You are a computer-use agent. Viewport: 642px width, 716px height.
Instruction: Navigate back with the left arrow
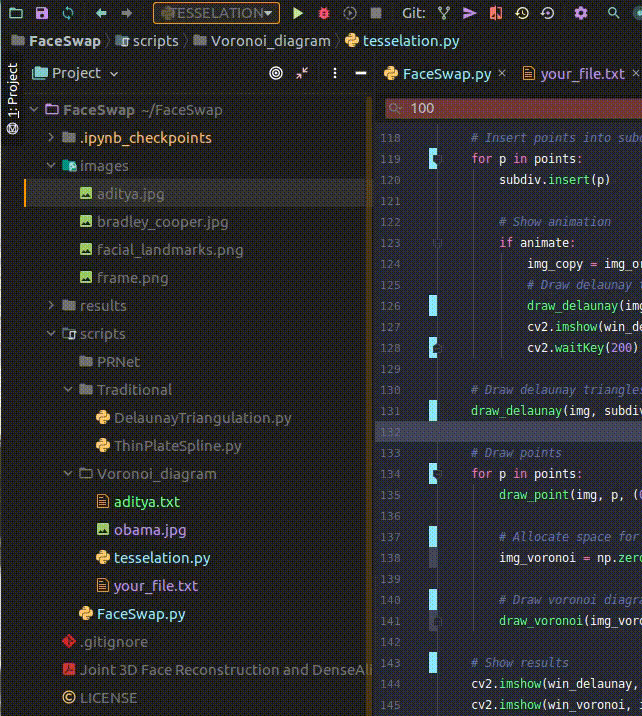(x=101, y=13)
